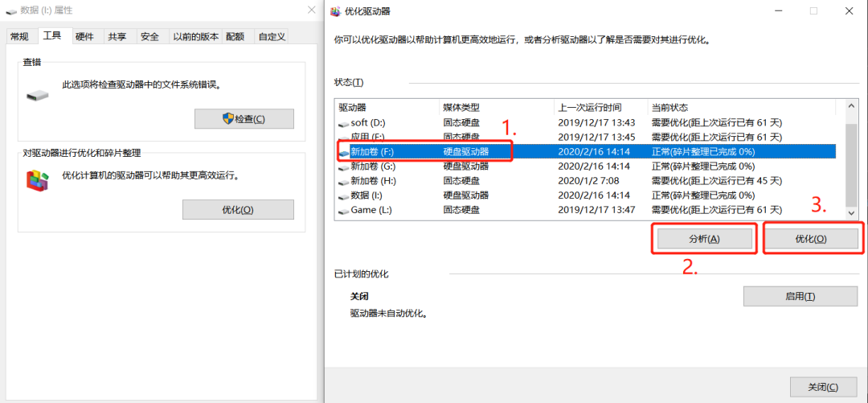Viewport: 868px width, 403px height.
Task: Click the 媒体类型 column header
Action: coord(497,107)
